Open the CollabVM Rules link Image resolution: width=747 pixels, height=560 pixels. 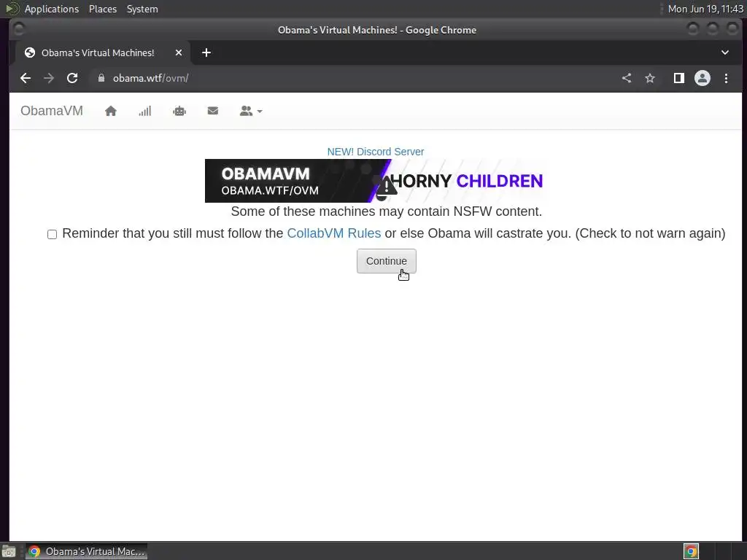tap(334, 233)
